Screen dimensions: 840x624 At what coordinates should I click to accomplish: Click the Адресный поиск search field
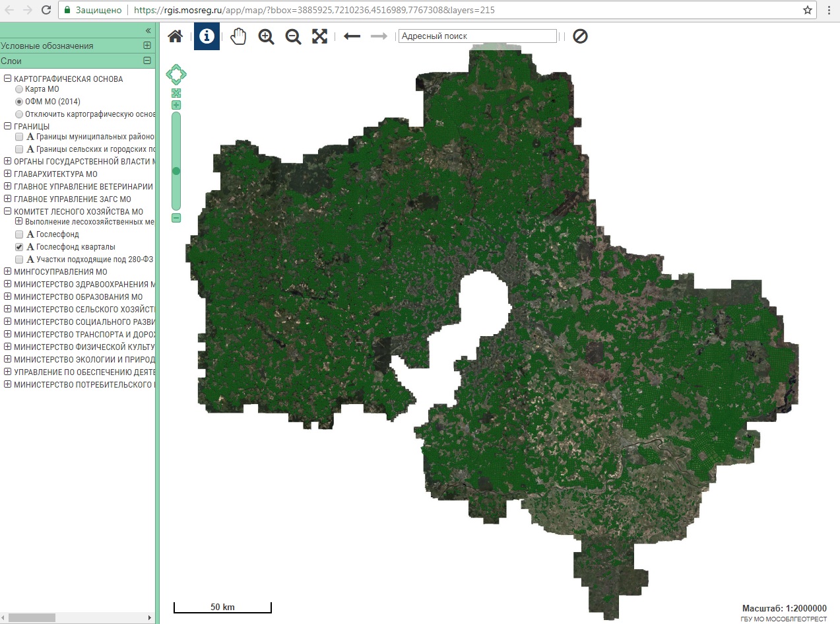click(x=478, y=36)
